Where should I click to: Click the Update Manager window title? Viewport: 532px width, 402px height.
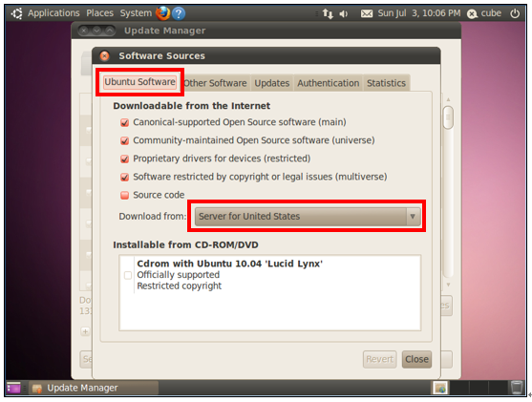click(x=164, y=31)
